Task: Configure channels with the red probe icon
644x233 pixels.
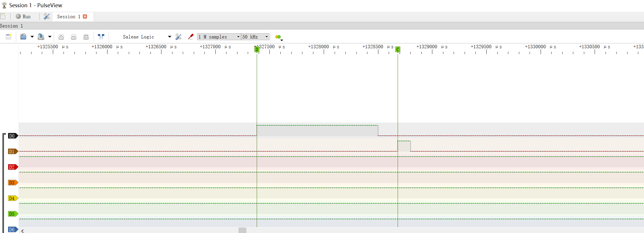Action: pyautogui.click(x=191, y=37)
